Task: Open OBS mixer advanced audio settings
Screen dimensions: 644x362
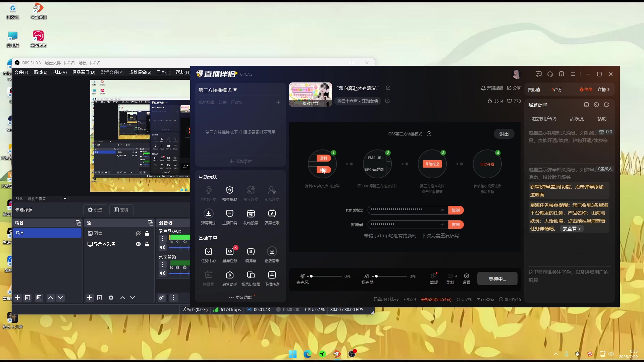Action: [x=162, y=298]
